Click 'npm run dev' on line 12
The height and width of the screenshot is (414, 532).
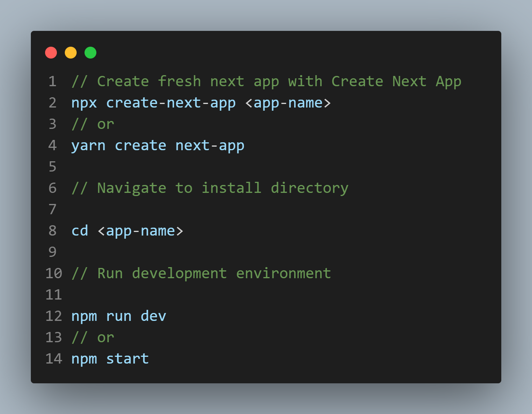tap(119, 316)
